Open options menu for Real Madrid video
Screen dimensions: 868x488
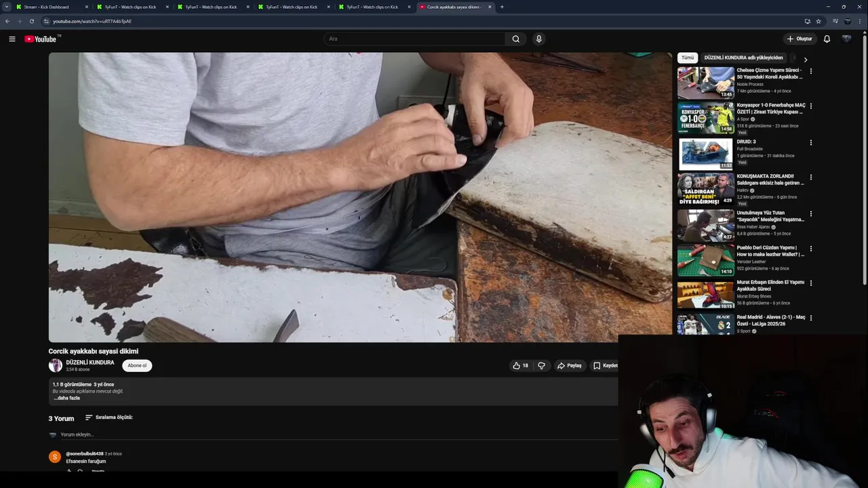pyautogui.click(x=811, y=317)
